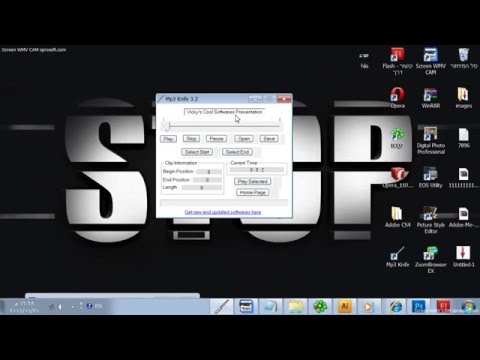Close the Mp3 Knife 3.2 window
This screenshot has width=480, height=360.
tap(284, 99)
